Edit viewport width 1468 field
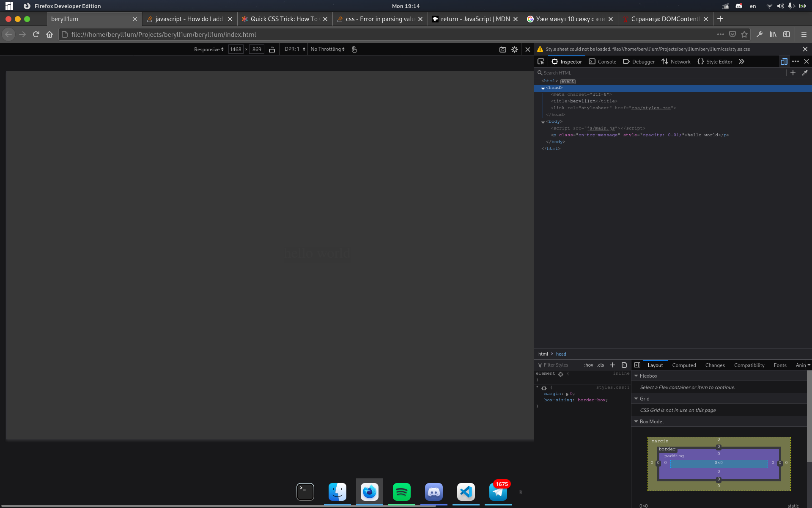Image resolution: width=812 pixels, height=508 pixels. (x=236, y=50)
